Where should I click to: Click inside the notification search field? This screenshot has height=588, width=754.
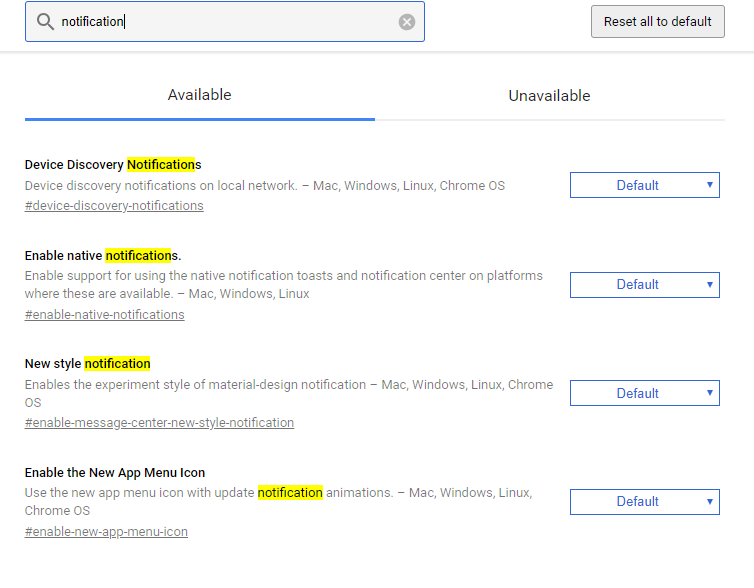coord(225,22)
